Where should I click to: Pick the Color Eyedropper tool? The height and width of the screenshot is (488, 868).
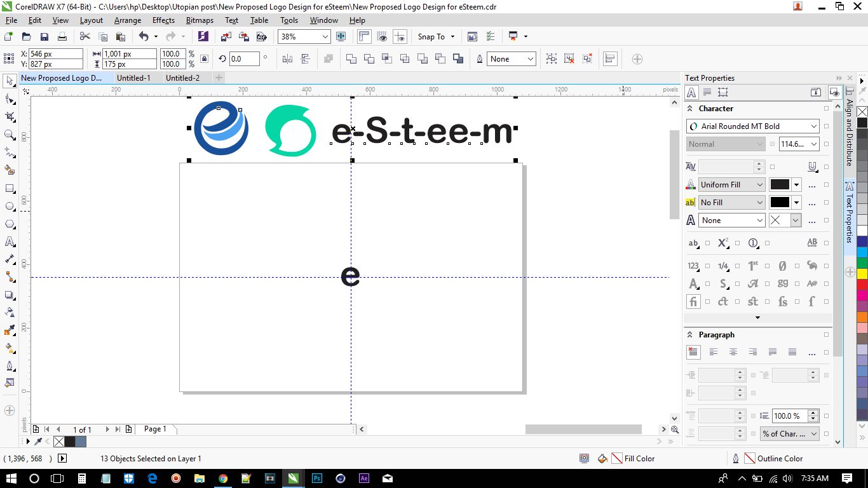10,330
